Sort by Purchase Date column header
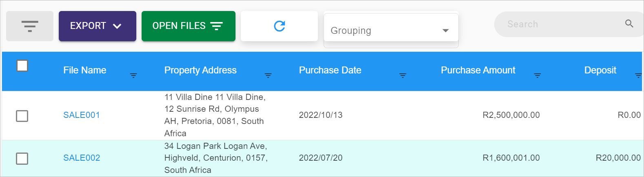This screenshot has height=177, width=644. coord(330,70)
